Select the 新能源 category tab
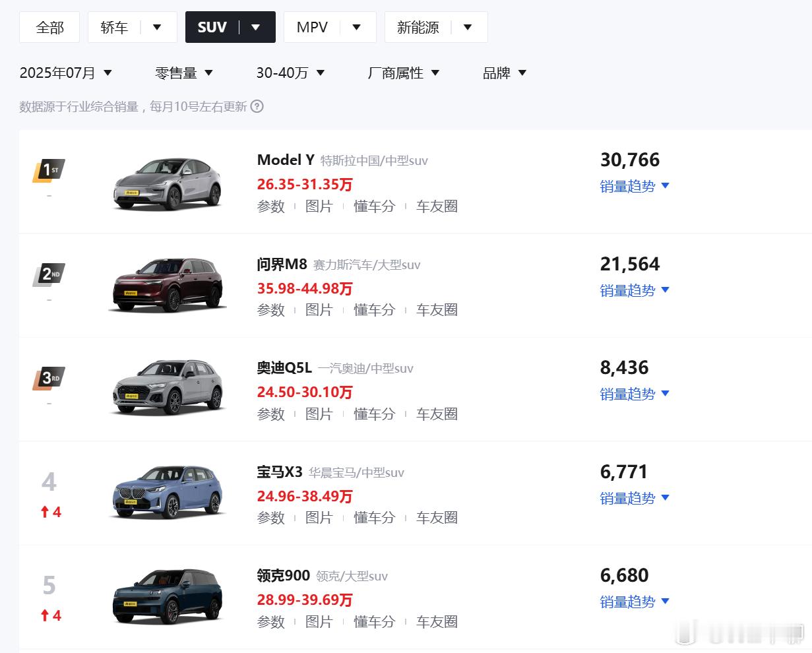 point(418,27)
